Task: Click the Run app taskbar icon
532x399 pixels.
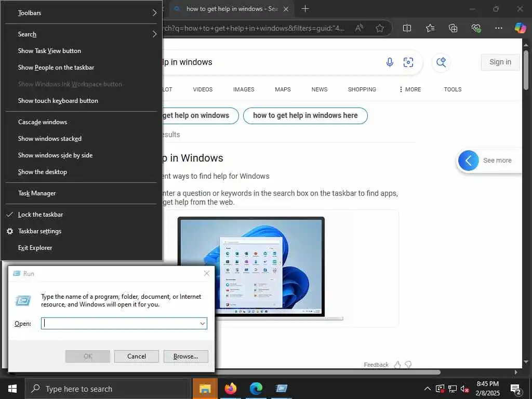Action: pos(282,389)
